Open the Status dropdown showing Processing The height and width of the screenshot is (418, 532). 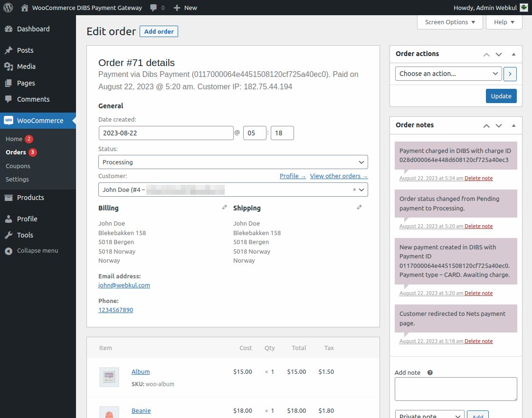tap(233, 162)
